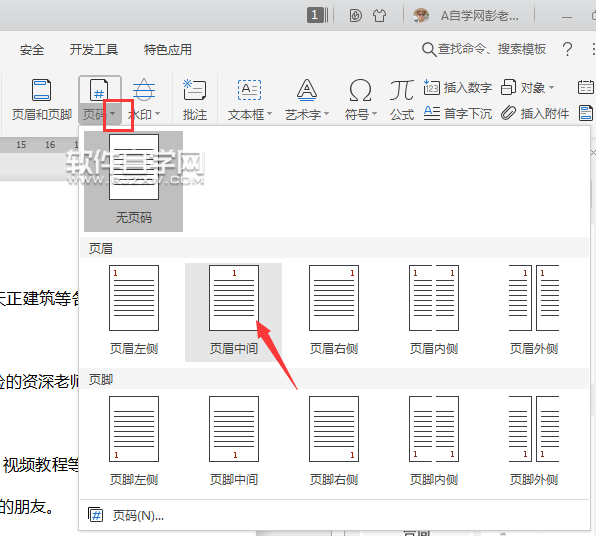The image size is (596, 536).
Task: Choose 页眉内侧 page number layout
Action: tap(434, 311)
